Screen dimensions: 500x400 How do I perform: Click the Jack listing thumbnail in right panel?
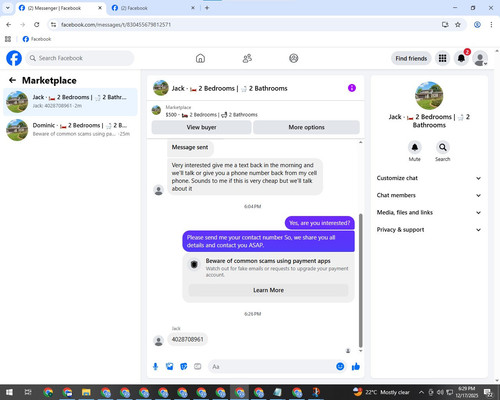click(429, 95)
